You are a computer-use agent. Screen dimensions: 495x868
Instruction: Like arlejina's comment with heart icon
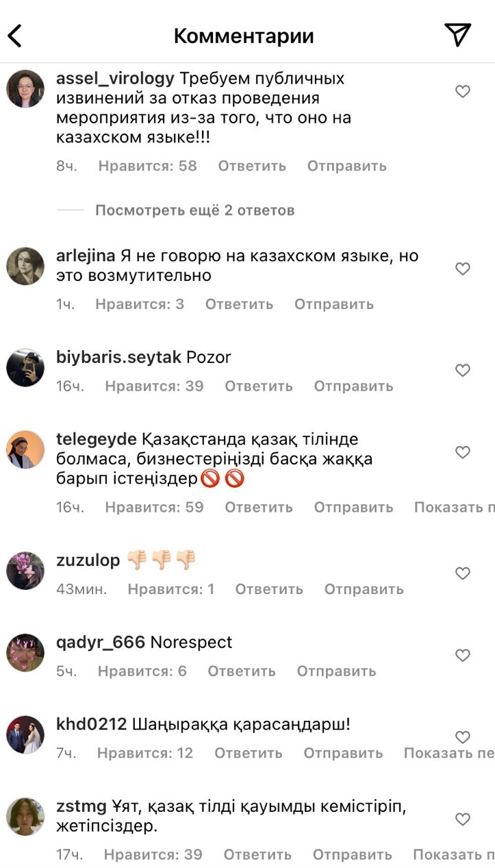pyautogui.click(x=463, y=269)
